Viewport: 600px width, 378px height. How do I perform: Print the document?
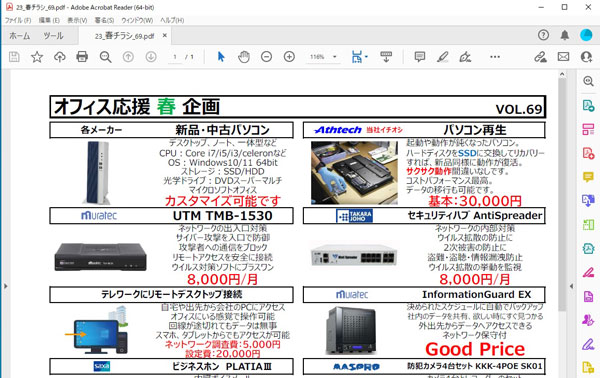pos(82,57)
